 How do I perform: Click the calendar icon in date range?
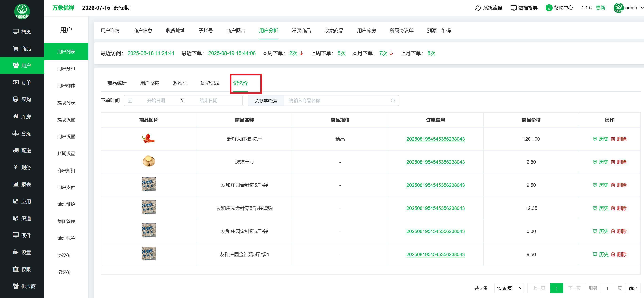click(130, 101)
